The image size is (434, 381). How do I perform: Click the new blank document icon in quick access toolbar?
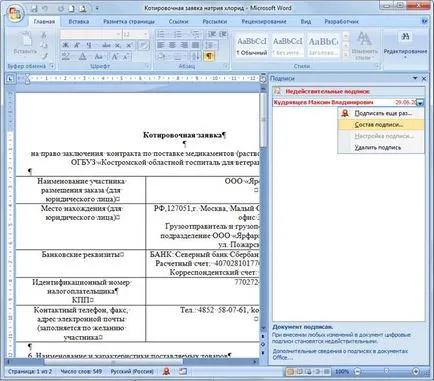71,9
